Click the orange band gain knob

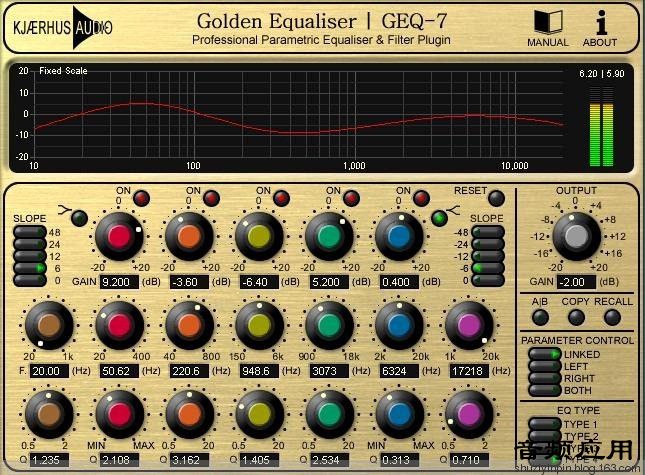click(x=189, y=236)
